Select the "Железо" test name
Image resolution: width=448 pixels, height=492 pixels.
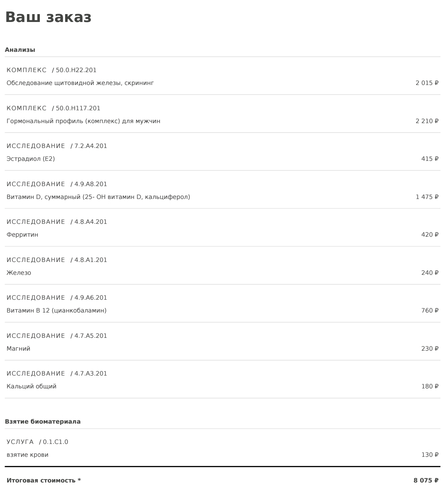tap(19, 273)
